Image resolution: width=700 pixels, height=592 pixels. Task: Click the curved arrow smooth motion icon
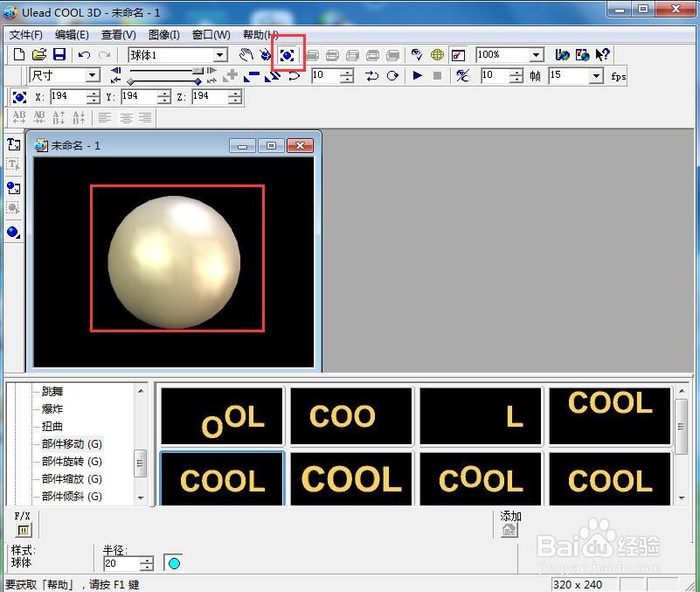(x=294, y=76)
